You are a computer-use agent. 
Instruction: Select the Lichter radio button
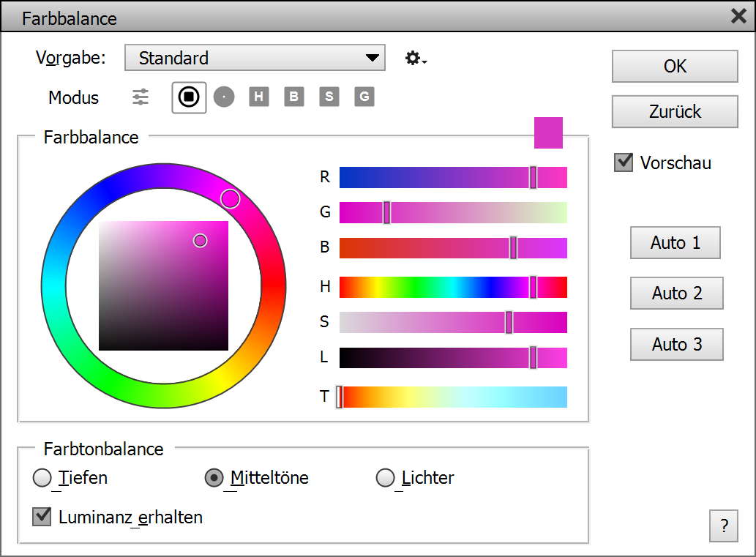[385, 478]
